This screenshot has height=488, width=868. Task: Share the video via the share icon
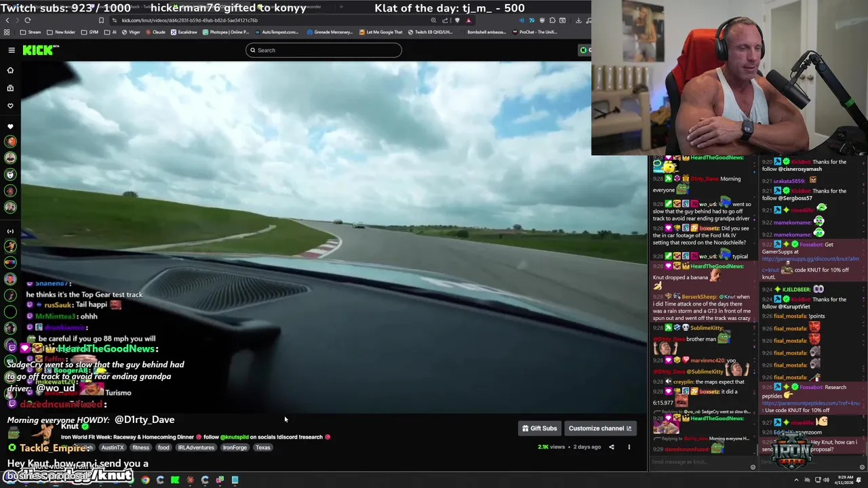coord(611,447)
